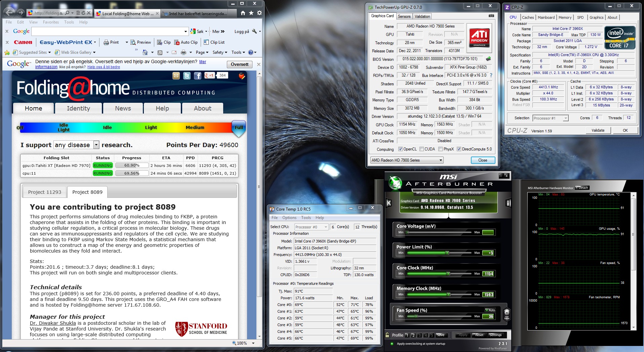This screenshot has width=644, height=352.
Task: Select Afterburner profile 2
Action: point(413,335)
